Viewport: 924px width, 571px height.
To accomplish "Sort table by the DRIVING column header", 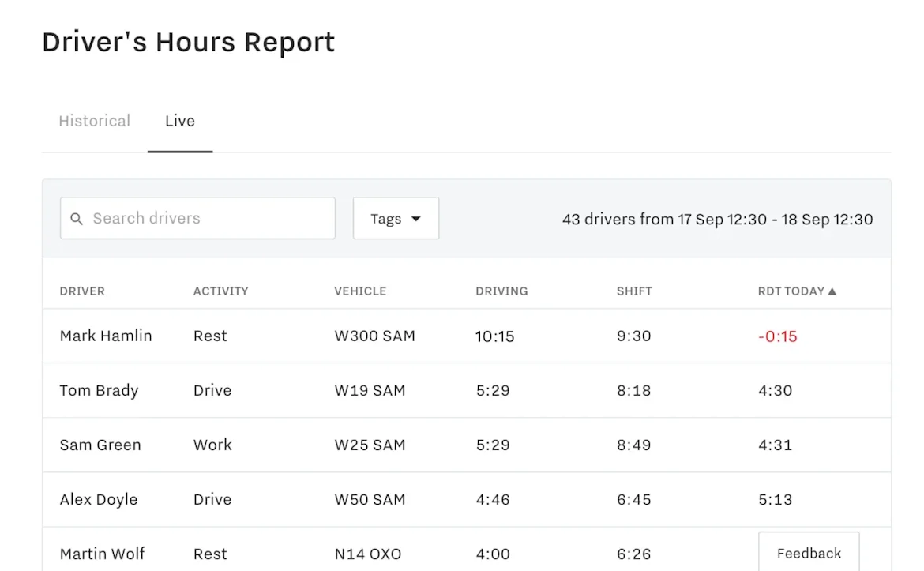I will point(501,291).
